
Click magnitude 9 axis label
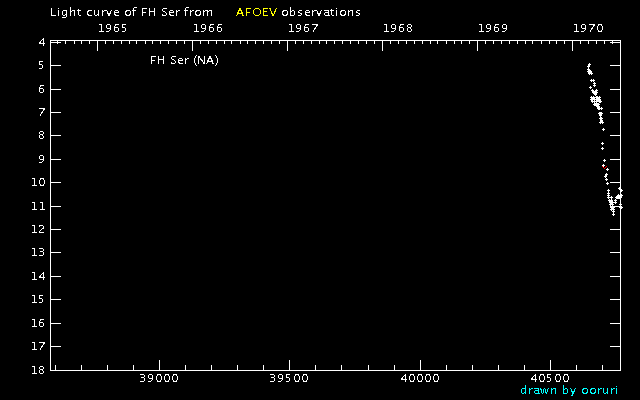tap(42, 159)
